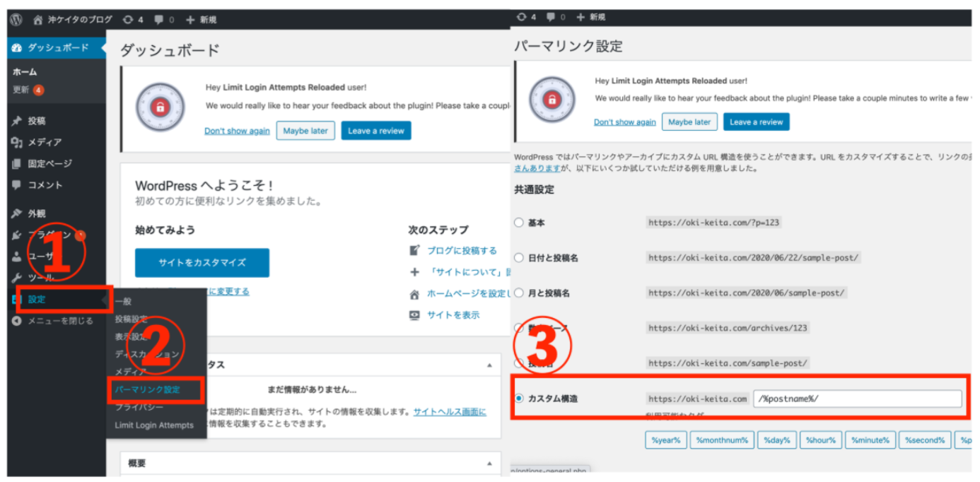Select the 基本 permalink radio button
Viewport: 980px width, 482px height.
tap(519, 223)
